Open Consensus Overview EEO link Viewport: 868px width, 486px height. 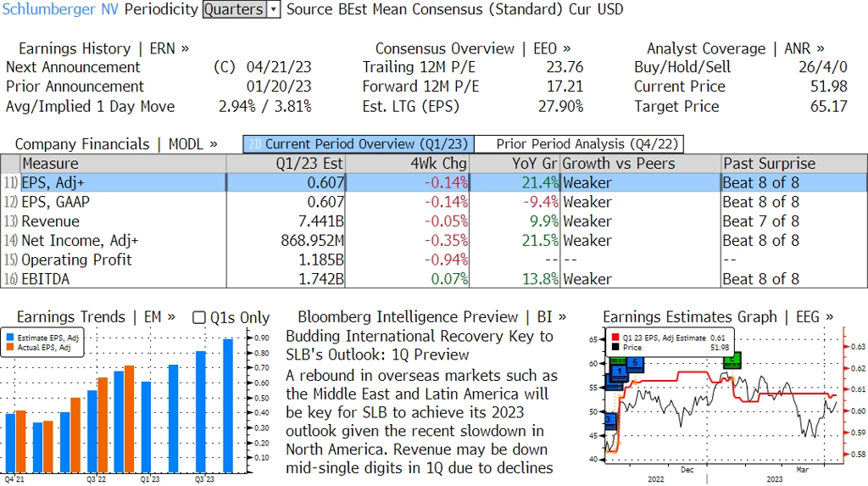pos(473,48)
